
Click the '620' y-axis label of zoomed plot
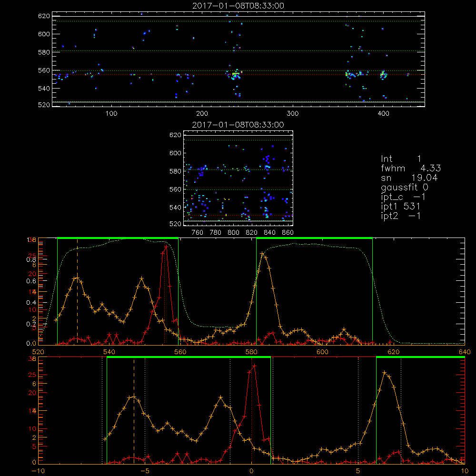[x=175, y=135]
